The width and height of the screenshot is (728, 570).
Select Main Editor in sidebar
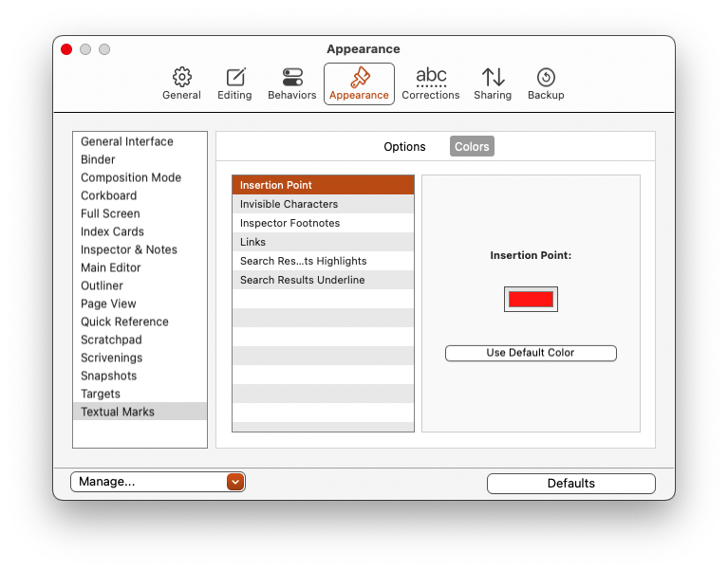(140, 268)
